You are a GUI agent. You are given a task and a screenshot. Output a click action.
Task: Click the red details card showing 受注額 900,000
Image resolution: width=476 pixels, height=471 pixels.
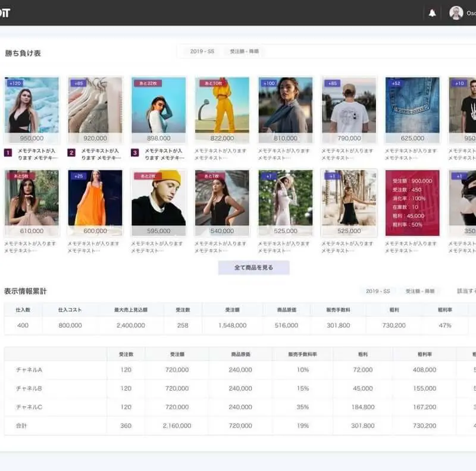point(412,203)
